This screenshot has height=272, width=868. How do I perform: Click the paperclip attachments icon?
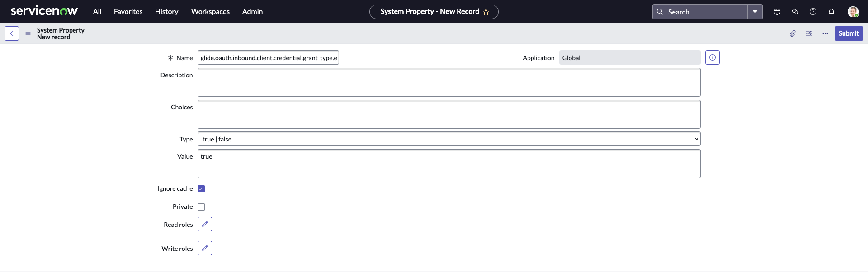793,33
